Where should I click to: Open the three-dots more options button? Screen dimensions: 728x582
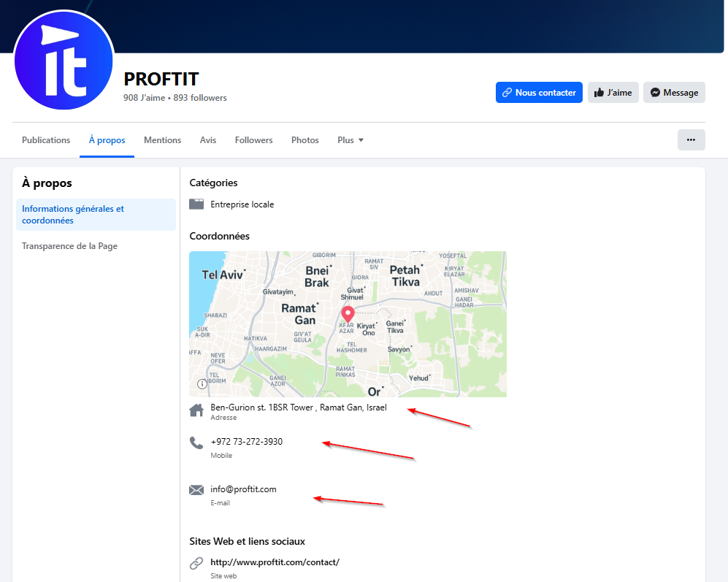691,139
